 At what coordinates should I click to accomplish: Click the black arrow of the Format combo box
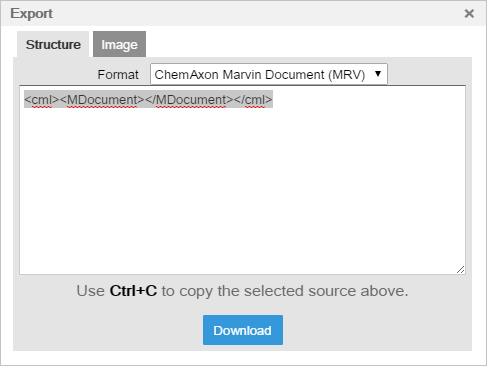tap(378, 74)
